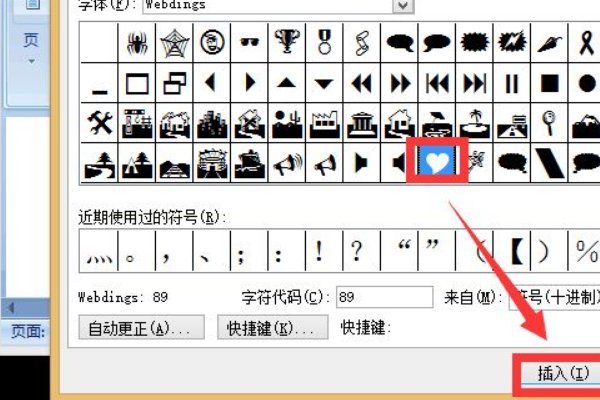Pick the man's face in circle symbol
600x400 pixels.
pyautogui.click(x=212, y=42)
